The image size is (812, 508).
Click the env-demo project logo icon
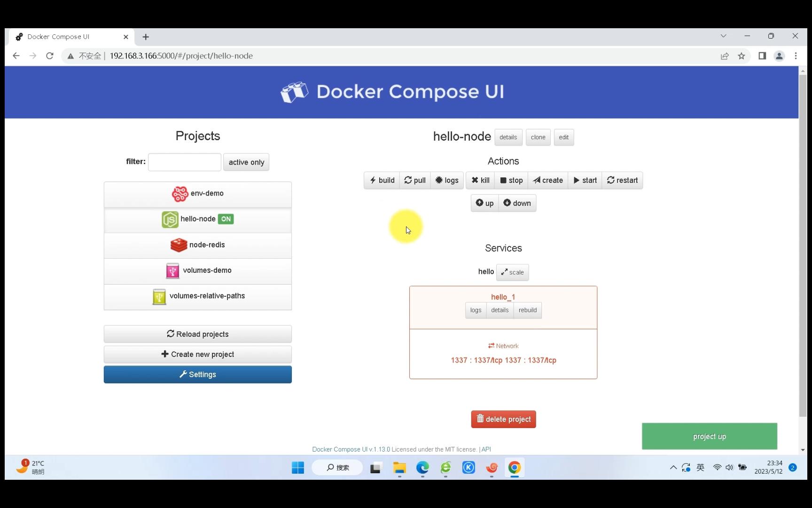click(180, 194)
